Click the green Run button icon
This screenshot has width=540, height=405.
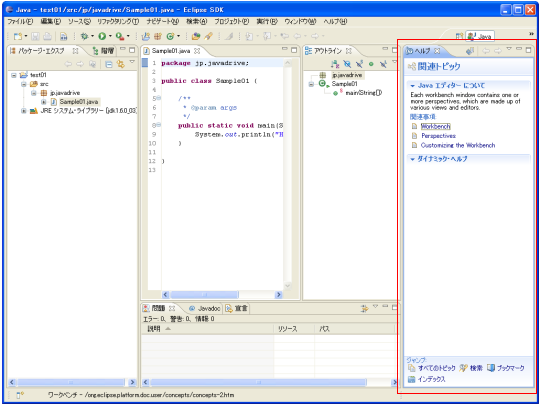point(102,36)
